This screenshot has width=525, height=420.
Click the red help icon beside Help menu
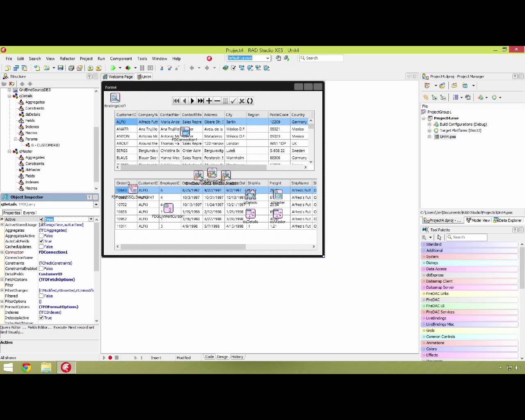click(209, 59)
